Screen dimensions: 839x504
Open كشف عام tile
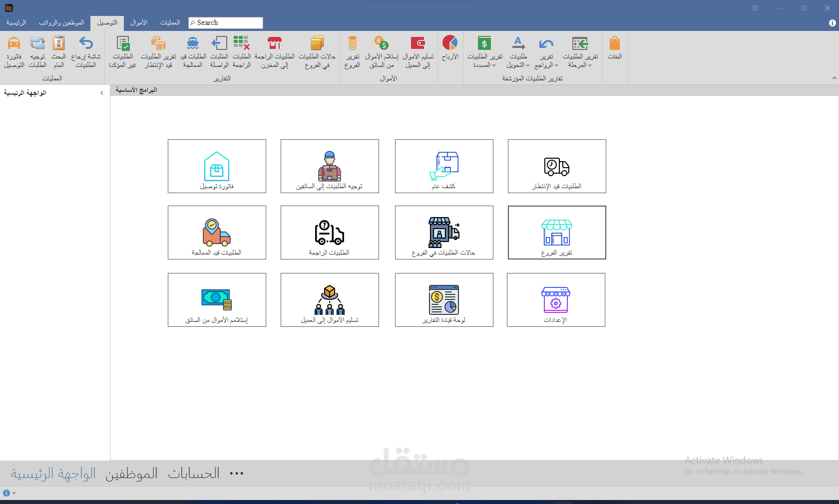444,166
